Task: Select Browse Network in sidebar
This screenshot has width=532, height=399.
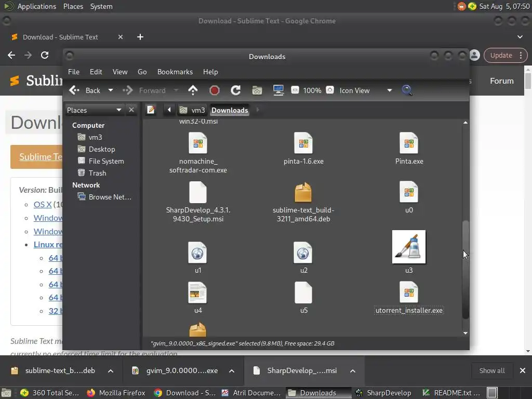Action: point(104,197)
